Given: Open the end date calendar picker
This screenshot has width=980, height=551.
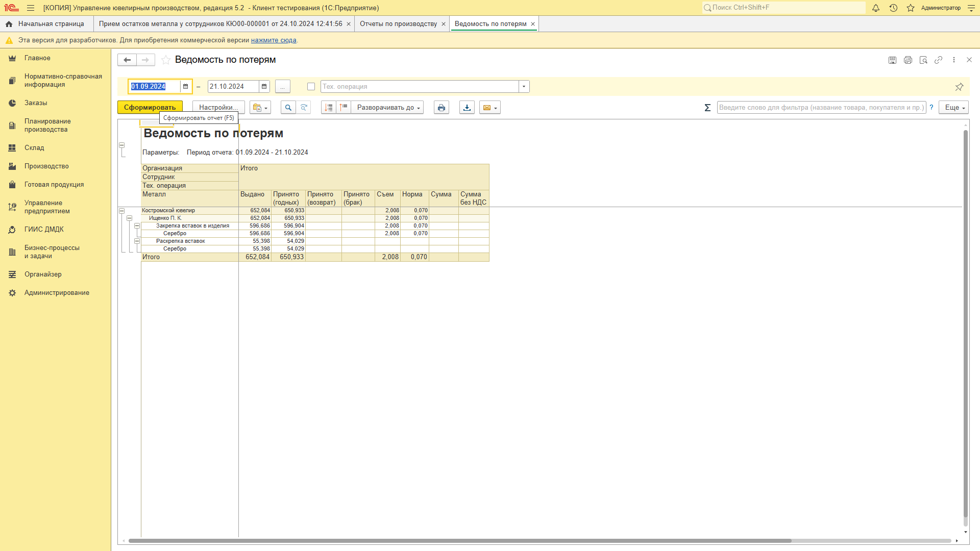Looking at the screenshot, I should [x=264, y=87].
